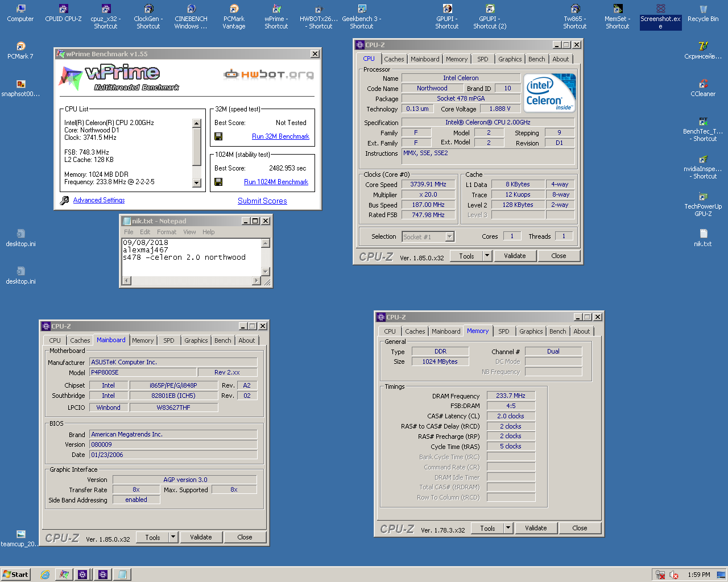Open Internet Explorer in the taskbar

point(45,575)
